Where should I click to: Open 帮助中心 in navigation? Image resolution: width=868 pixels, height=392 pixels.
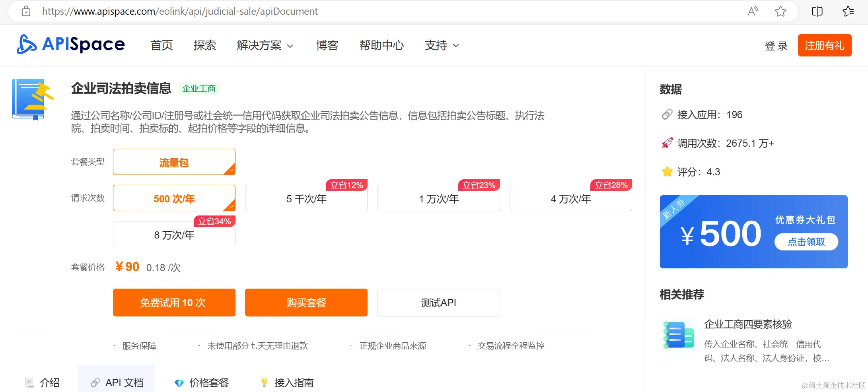pyautogui.click(x=382, y=45)
